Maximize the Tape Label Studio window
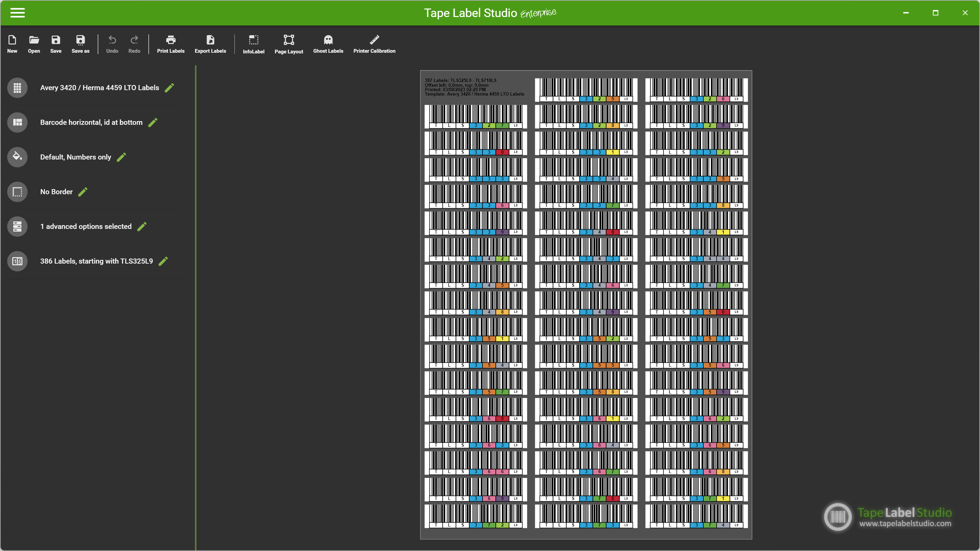 935,13
